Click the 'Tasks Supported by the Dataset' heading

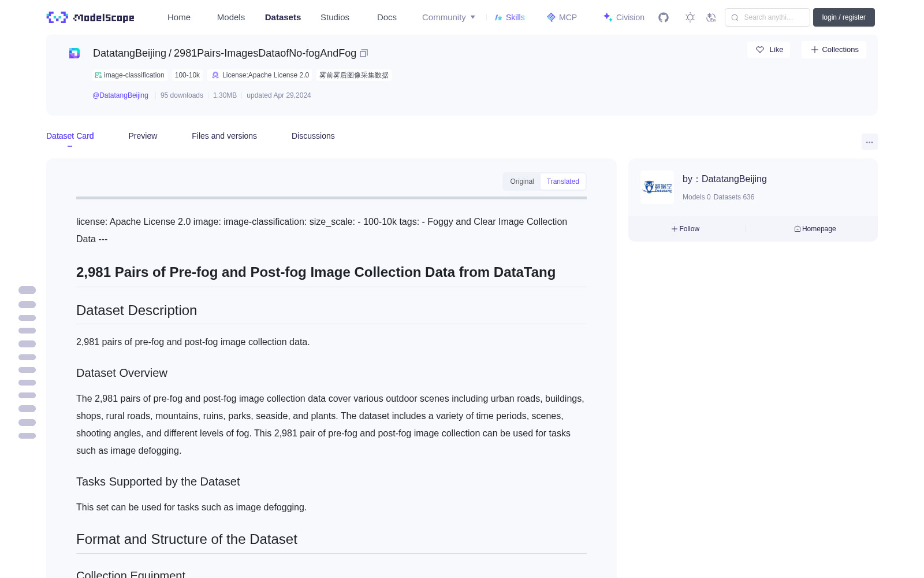click(158, 481)
